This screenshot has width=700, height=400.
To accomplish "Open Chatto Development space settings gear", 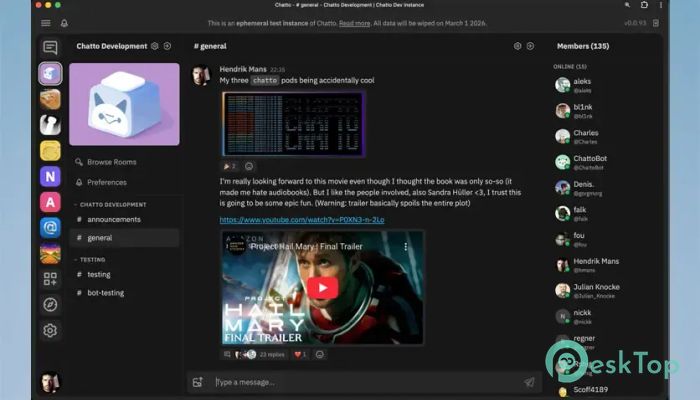I will 154,46.
